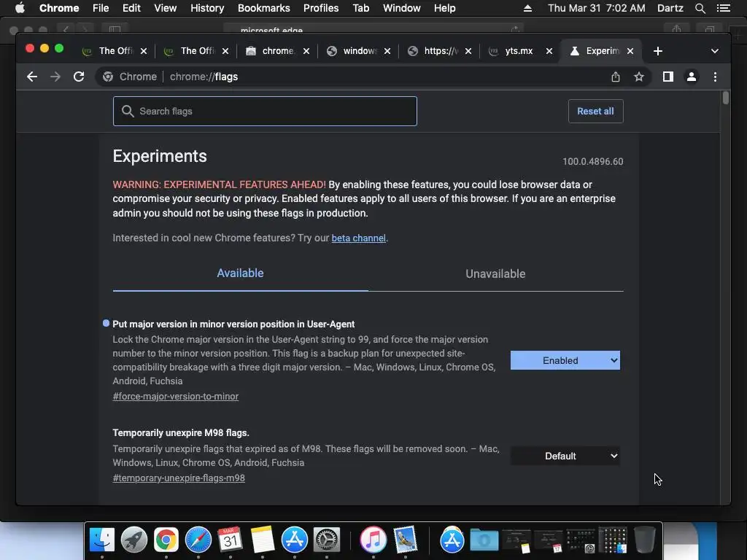The height and width of the screenshot is (560, 747).
Task: Open the Bookmarks menu
Action: click(x=263, y=8)
